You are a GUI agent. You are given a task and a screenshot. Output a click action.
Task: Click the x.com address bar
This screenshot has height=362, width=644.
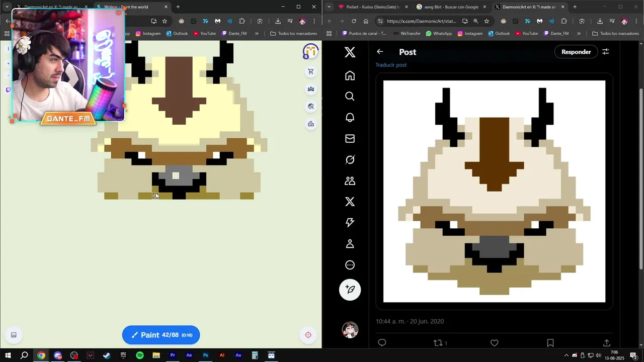click(x=422, y=21)
